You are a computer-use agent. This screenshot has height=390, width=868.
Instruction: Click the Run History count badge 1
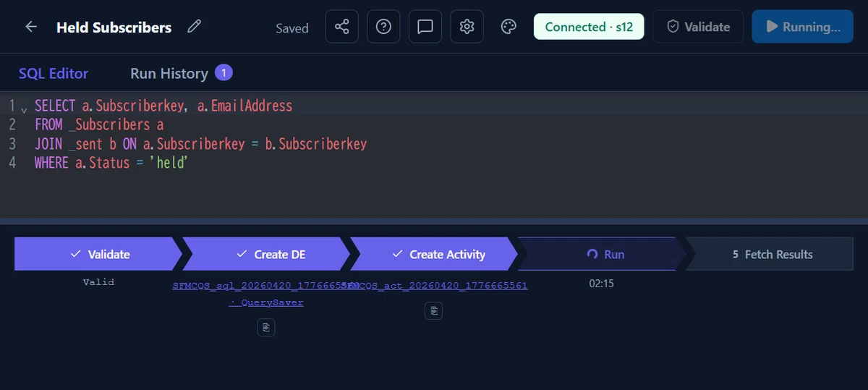pos(224,72)
